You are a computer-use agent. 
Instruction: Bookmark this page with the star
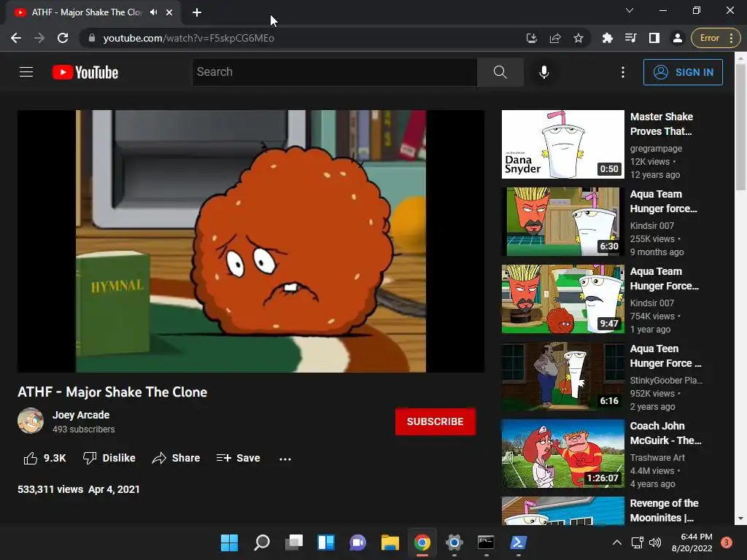(578, 38)
